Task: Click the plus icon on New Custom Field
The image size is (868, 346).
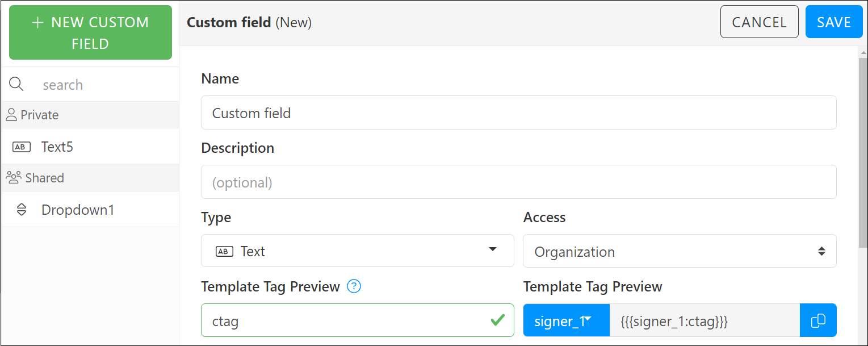Action: 37,23
